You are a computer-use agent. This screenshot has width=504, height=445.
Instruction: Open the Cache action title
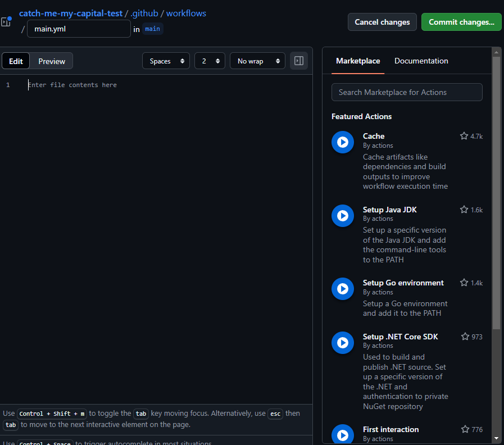coord(374,136)
